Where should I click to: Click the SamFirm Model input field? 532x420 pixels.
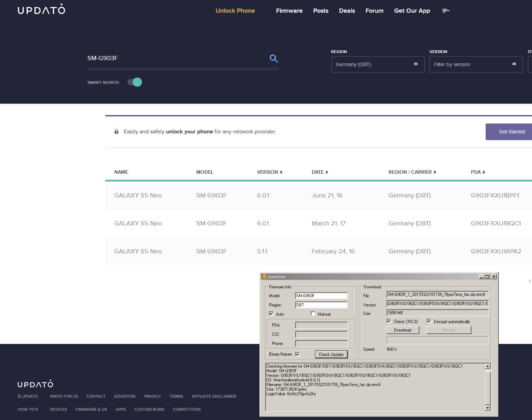[x=321, y=296]
